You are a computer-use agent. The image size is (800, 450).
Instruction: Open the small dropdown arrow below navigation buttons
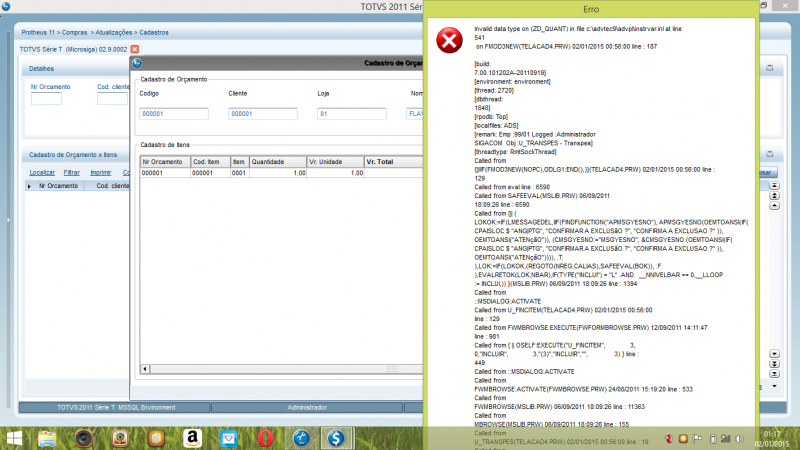point(774,386)
